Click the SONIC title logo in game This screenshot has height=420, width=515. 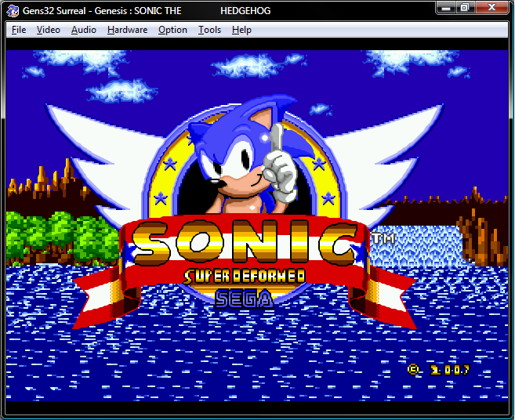tap(244, 242)
